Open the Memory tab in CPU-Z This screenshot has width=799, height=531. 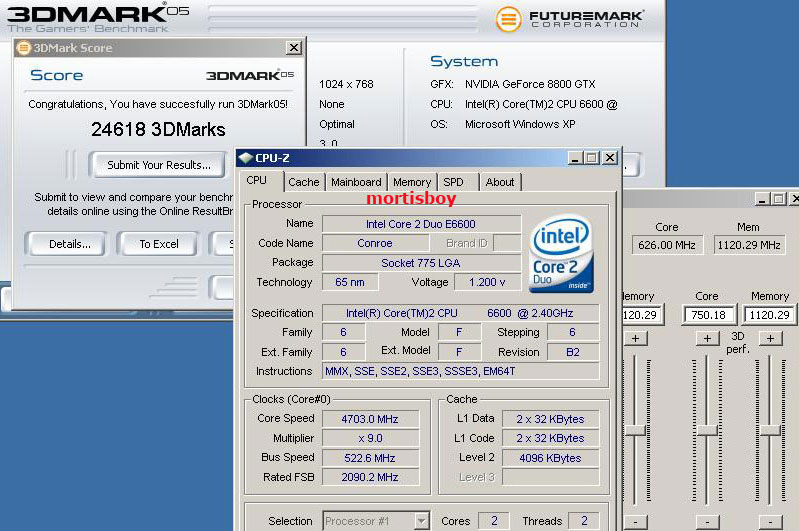coord(412,182)
